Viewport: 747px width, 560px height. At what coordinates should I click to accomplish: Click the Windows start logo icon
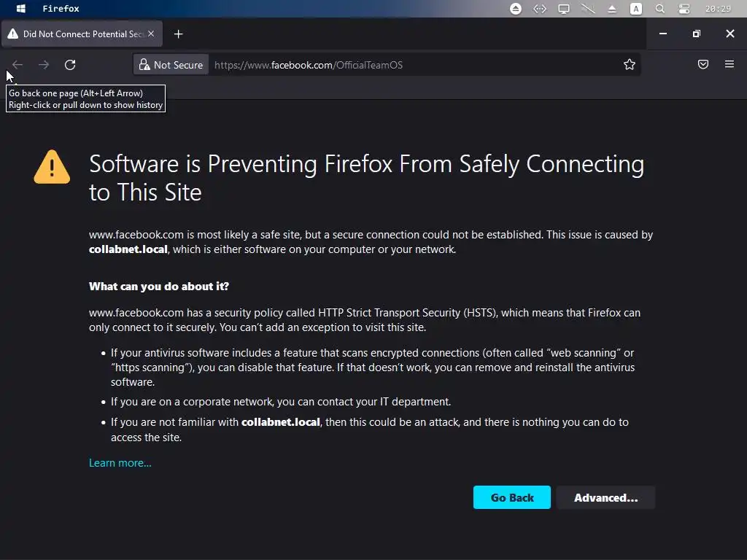[x=21, y=9]
